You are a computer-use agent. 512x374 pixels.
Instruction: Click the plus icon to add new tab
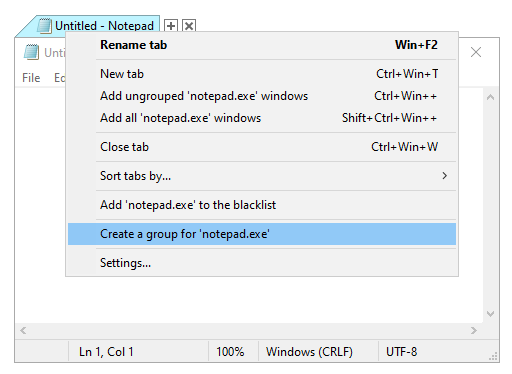point(171,26)
